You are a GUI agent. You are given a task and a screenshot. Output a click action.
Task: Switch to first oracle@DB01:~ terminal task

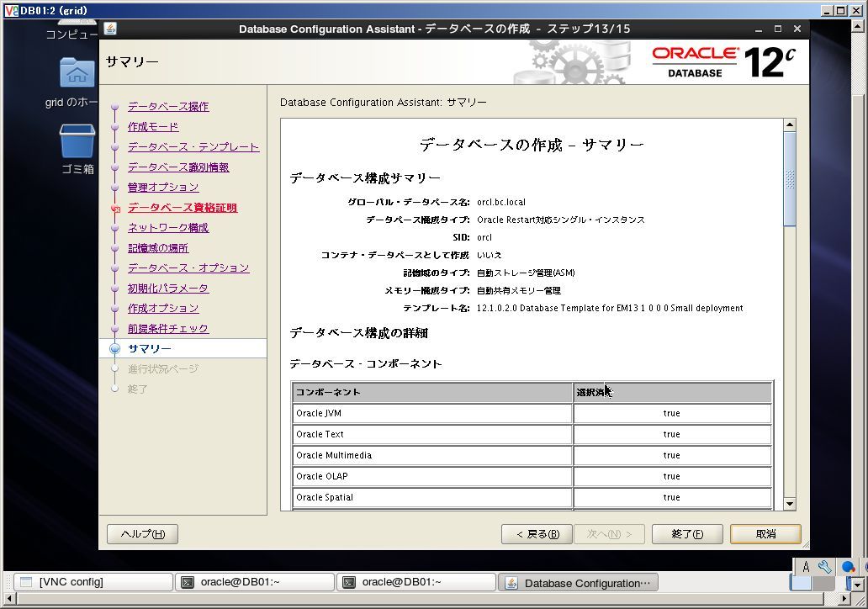pyautogui.click(x=255, y=582)
